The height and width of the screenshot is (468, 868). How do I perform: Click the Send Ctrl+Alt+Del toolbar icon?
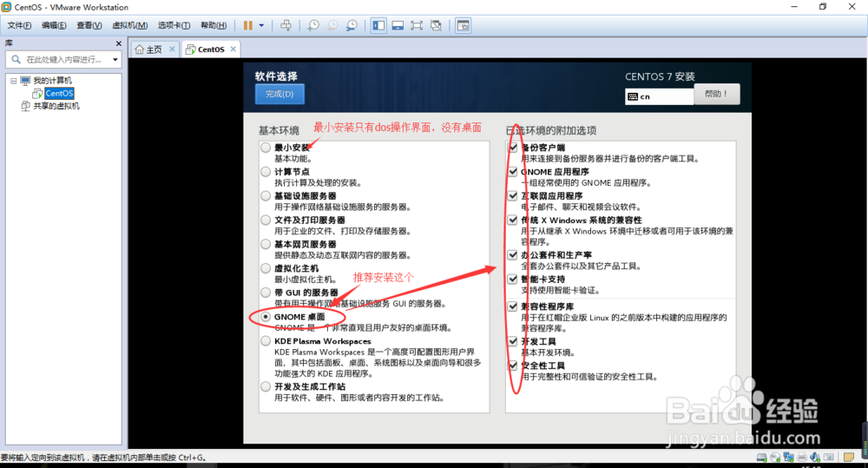coord(286,25)
